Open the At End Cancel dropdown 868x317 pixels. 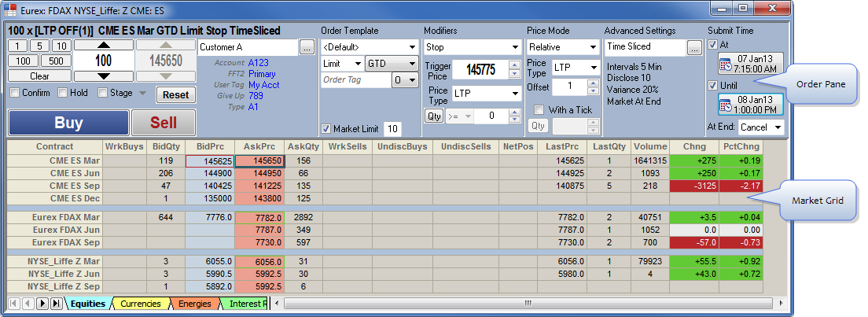tap(778, 127)
